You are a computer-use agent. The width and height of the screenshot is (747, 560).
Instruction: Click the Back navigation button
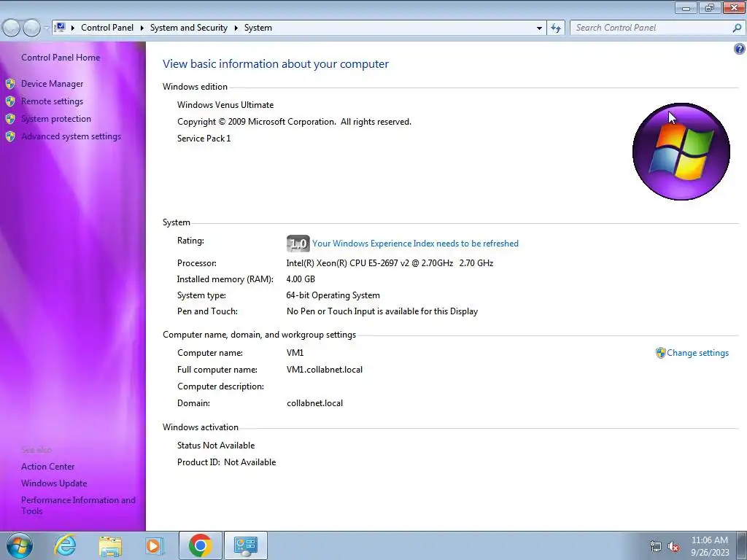pyautogui.click(x=11, y=28)
